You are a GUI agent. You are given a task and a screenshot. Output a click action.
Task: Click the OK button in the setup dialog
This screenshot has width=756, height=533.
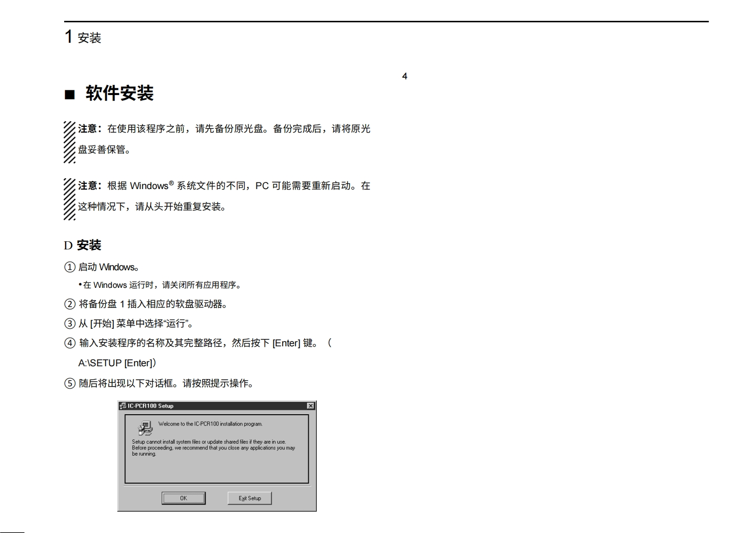(183, 498)
